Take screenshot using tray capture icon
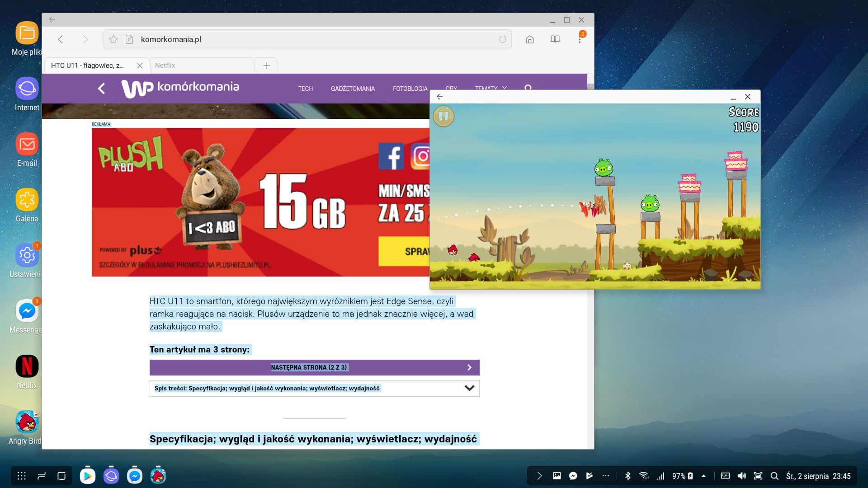 [758, 476]
